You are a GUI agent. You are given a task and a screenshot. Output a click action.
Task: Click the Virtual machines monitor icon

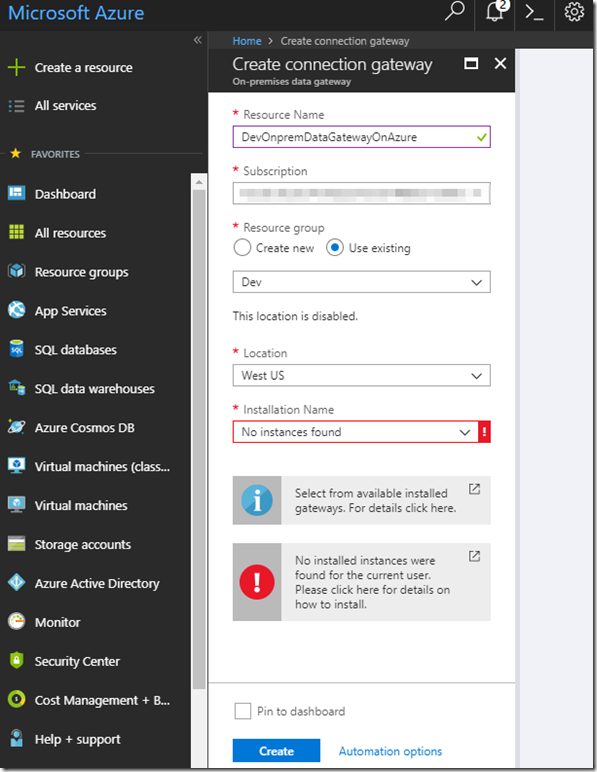(x=16, y=505)
